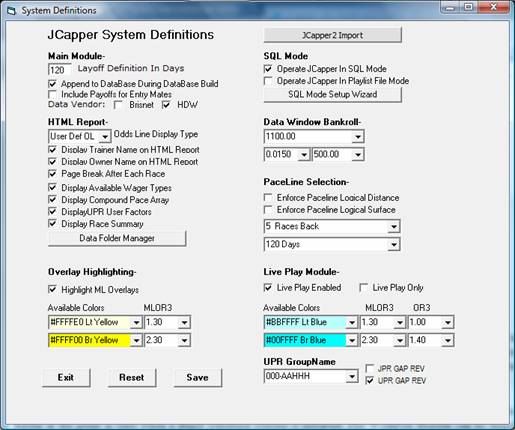Close the System Definitions window
The width and height of the screenshot is (515, 430).
pyautogui.click(x=493, y=7)
